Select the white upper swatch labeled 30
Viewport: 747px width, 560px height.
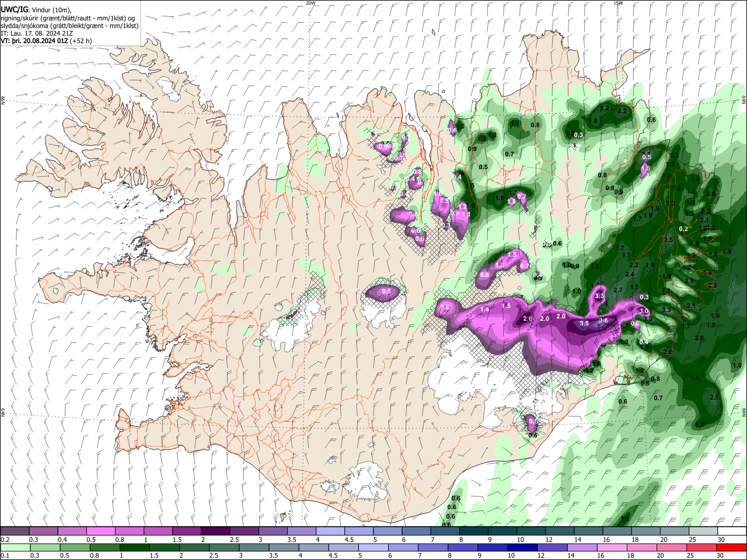click(732, 531)
